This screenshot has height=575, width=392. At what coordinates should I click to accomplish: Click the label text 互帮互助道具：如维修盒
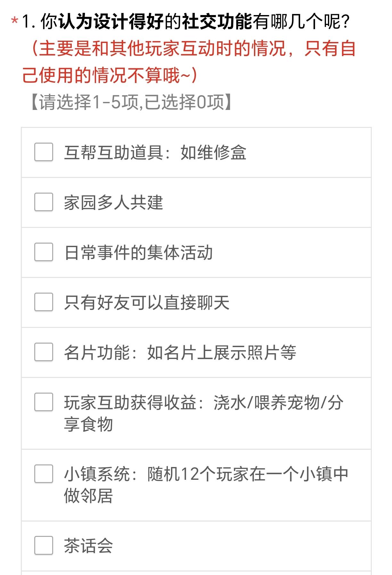[155, 152]
